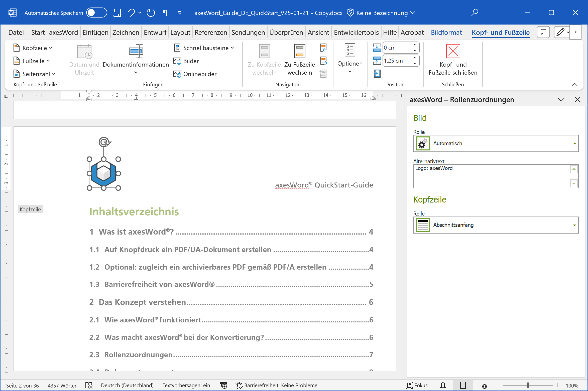This screenshot has width=588, height=391.
Task: Open the comments pane button
Action: click(543, 32)
